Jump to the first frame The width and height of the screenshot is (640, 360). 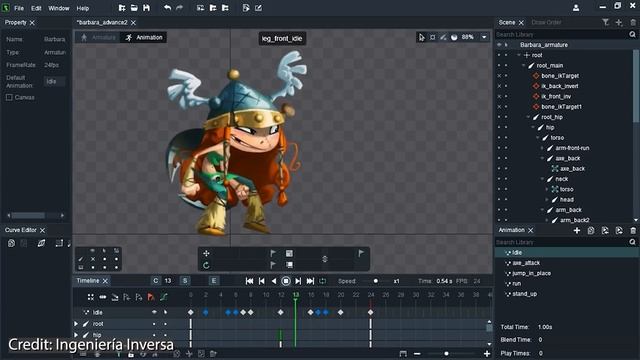tap(249, 281)
